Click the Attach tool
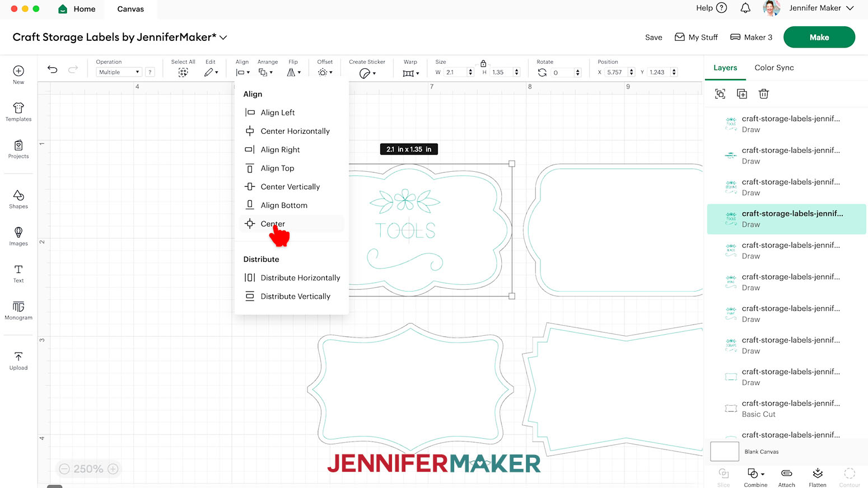868x488 pixels. tap(786, 477)
